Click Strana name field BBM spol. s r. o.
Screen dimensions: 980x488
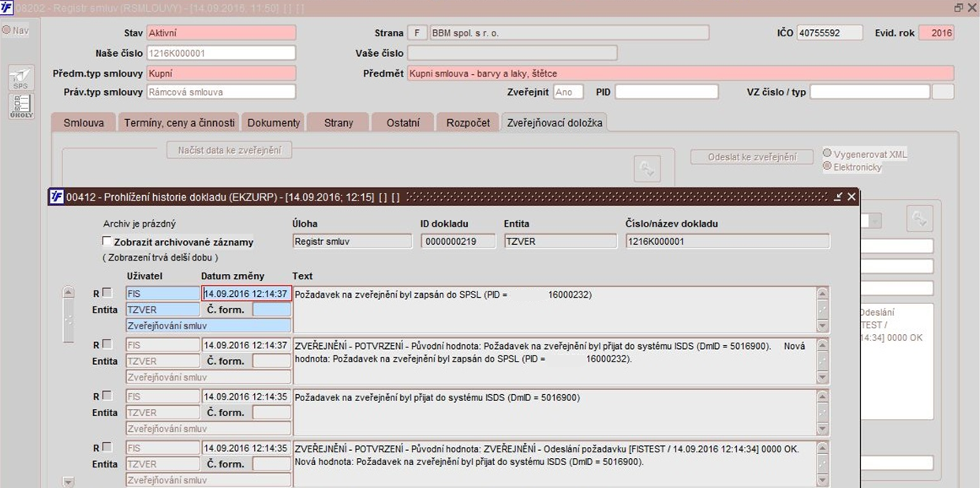coord(569,33)
